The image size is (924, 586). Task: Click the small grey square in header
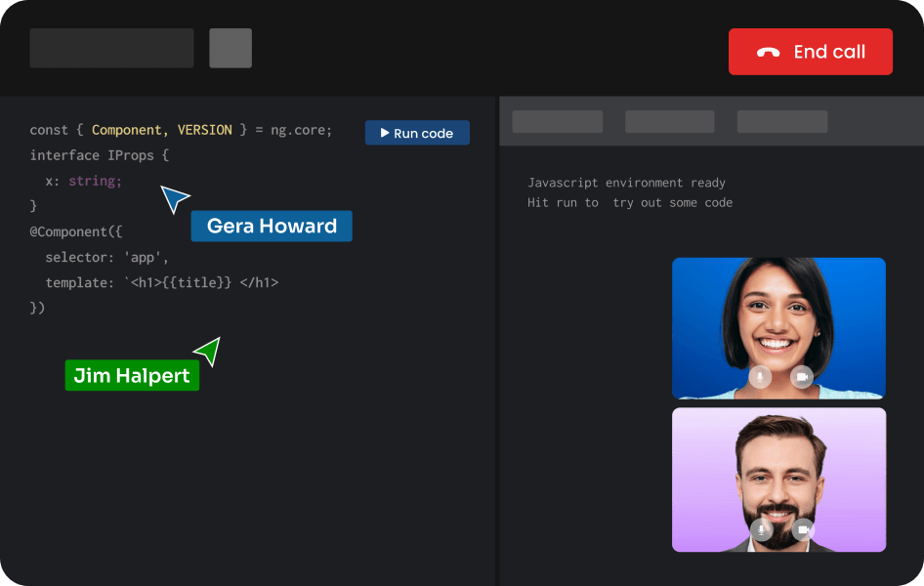pos(231,48)
